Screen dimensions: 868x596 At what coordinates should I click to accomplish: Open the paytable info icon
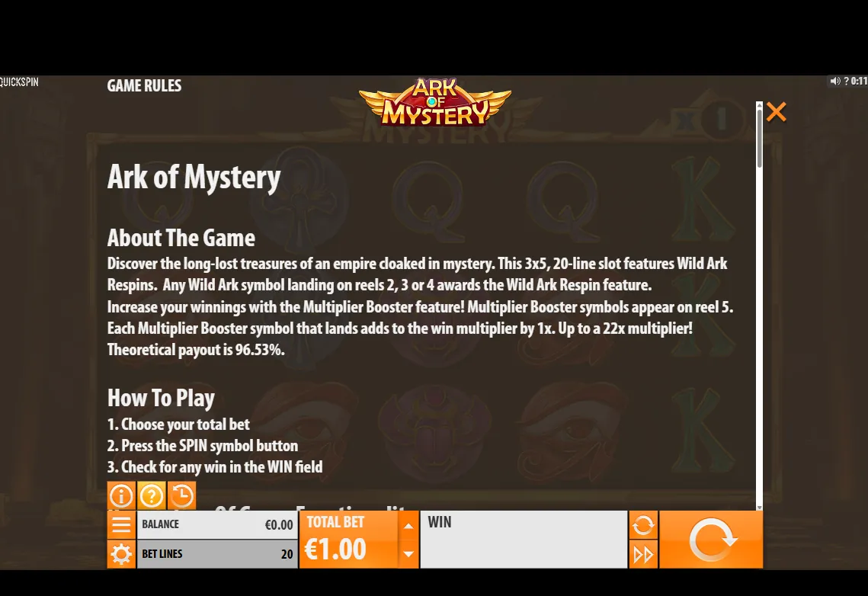click(121, 495)
